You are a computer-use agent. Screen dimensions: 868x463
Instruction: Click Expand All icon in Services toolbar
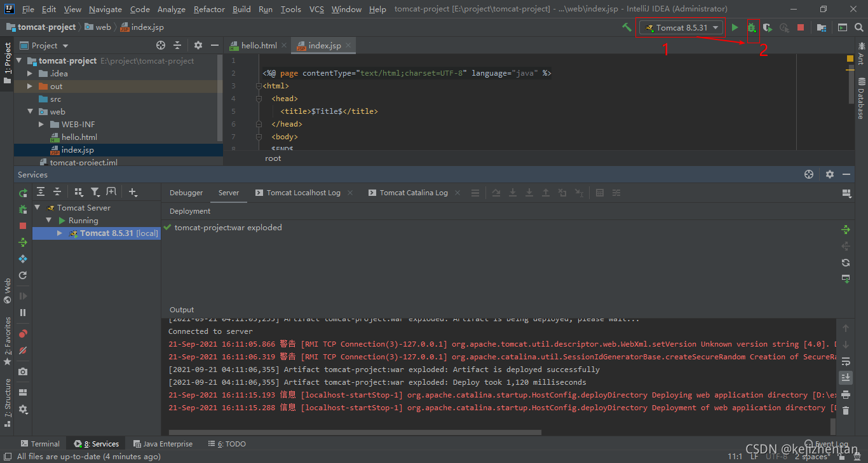click(x=41, y=191)
